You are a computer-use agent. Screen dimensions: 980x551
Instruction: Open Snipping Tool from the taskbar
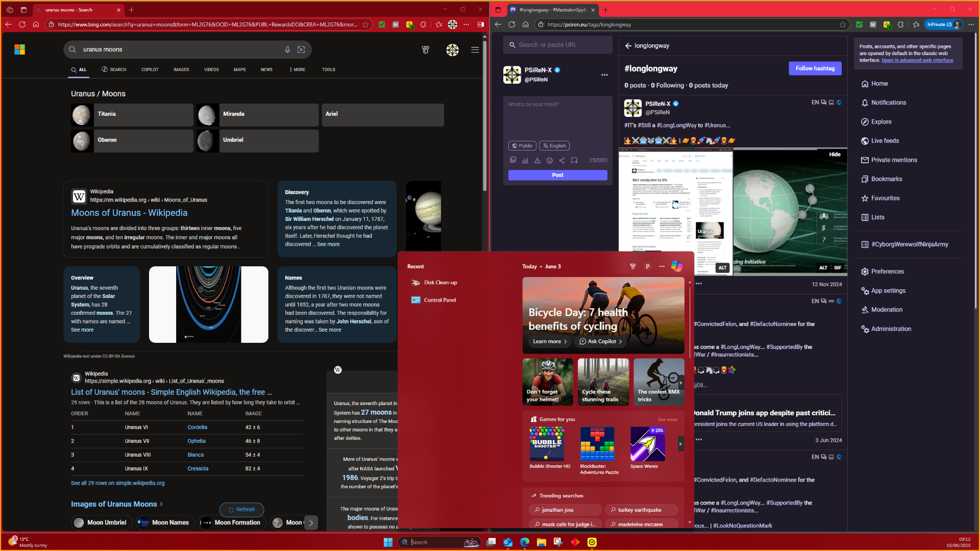point(558,542)
